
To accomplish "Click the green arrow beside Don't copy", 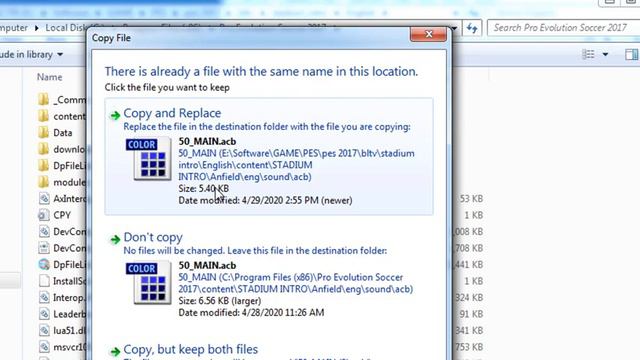I will (115, 240).
